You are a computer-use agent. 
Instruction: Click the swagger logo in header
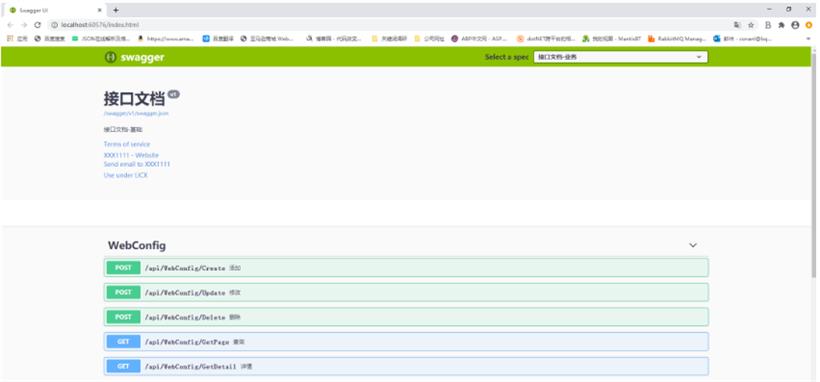(134, 57)
